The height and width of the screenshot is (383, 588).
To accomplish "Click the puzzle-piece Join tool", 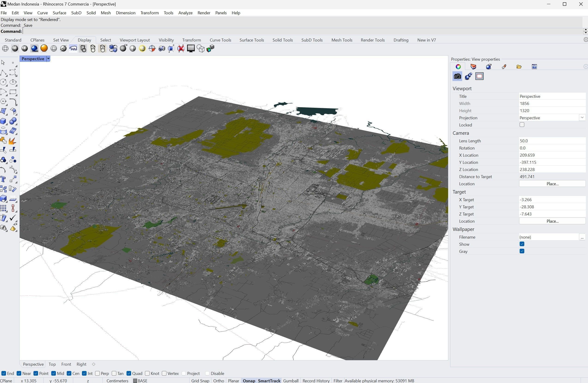I will pos(3,141).
